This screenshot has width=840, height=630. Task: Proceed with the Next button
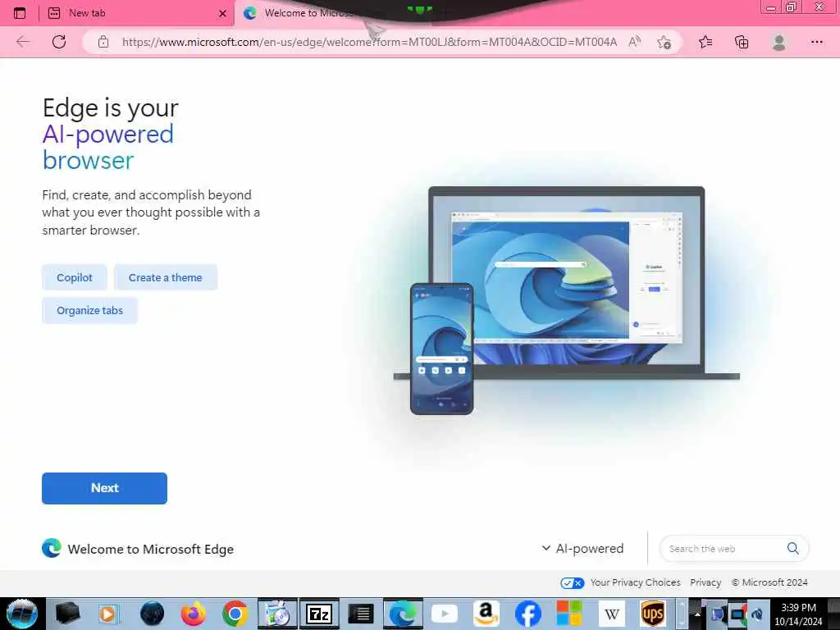click(104, 488)
